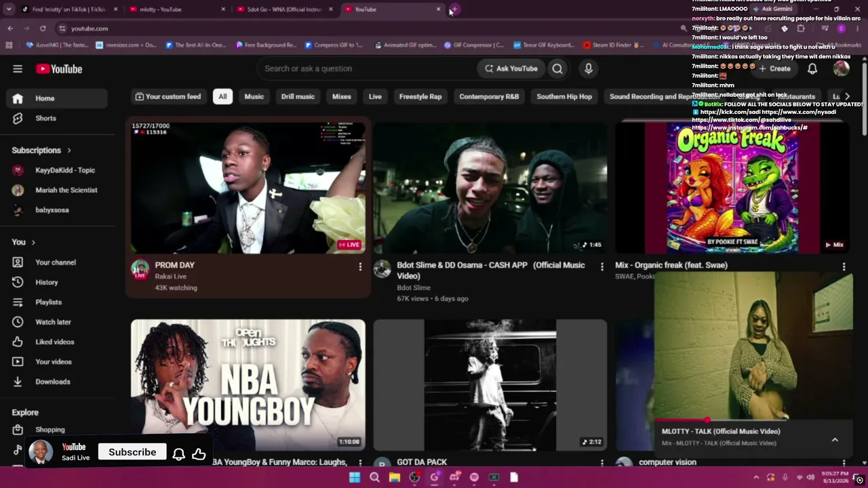Open File Explorer from the taskbar
This screenshot has height=488, width=868.
(x=394, y=477)
